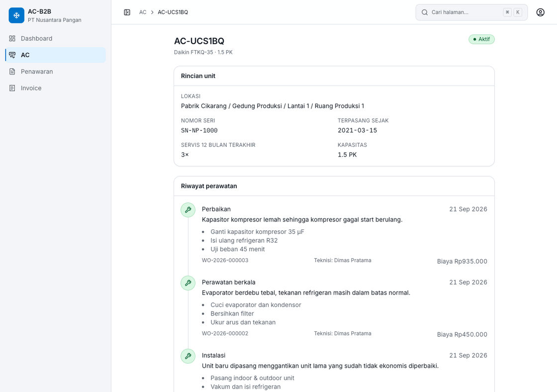Click the Aktif status badge

tap(481, 39)
